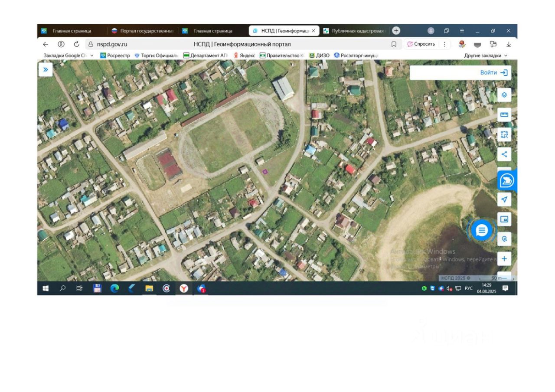Expand the left sidebar panel

click(x=46, y=70)
